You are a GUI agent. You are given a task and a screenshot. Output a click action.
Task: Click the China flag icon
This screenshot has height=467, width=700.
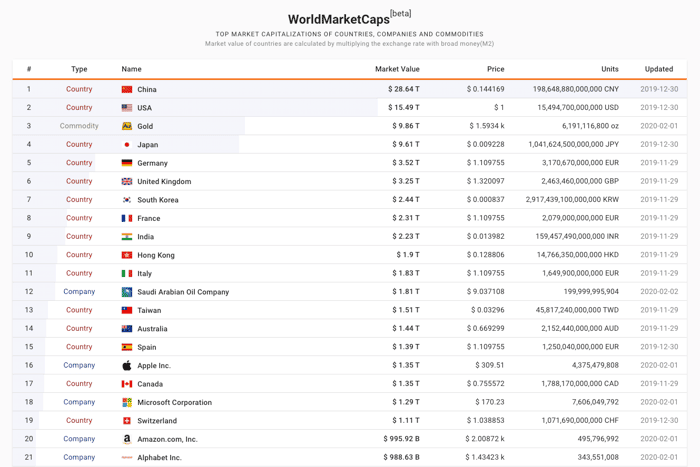pyautogui.click(x=127, y=89)
